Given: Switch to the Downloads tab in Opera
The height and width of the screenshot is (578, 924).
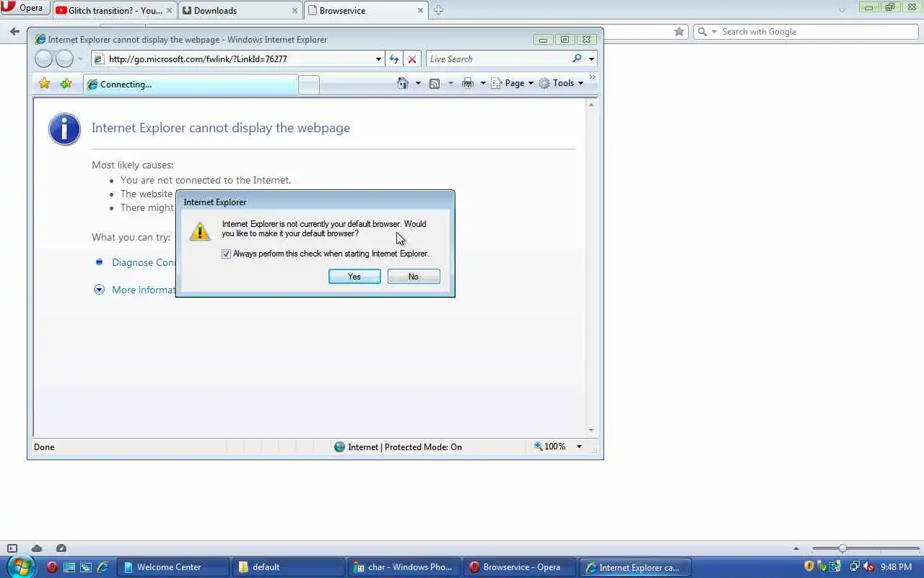Looking at the screenshot, I should tap(240, 10).
